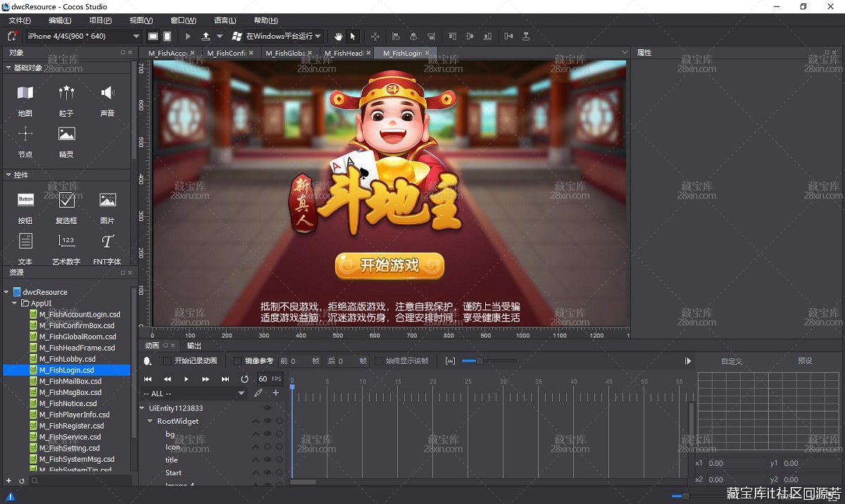This screenshot has width=845, height=504.
Task: Adjust the timeline zoom slider
Action: click(x=480, y=360)
